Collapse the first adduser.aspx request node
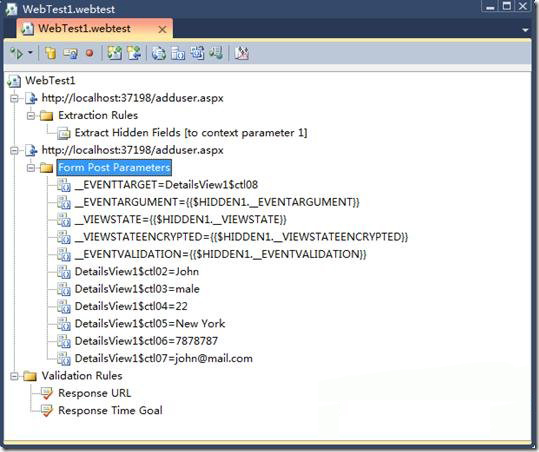The image size is (539, 452). click(14, 98)
